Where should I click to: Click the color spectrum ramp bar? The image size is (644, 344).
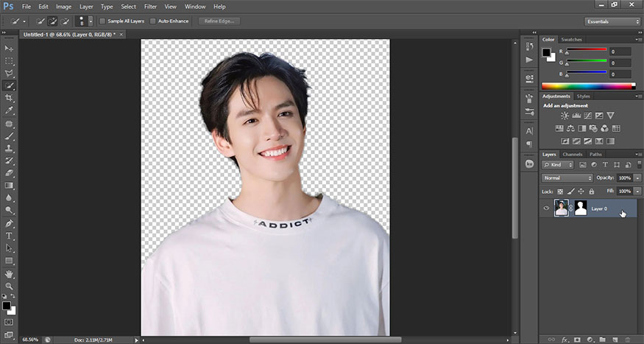(x=586, y=85)
